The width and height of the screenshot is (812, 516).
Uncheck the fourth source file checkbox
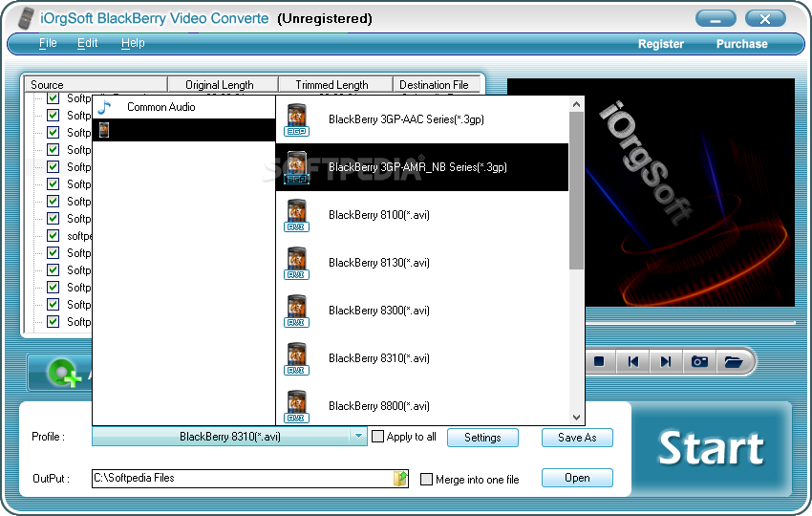53,149
